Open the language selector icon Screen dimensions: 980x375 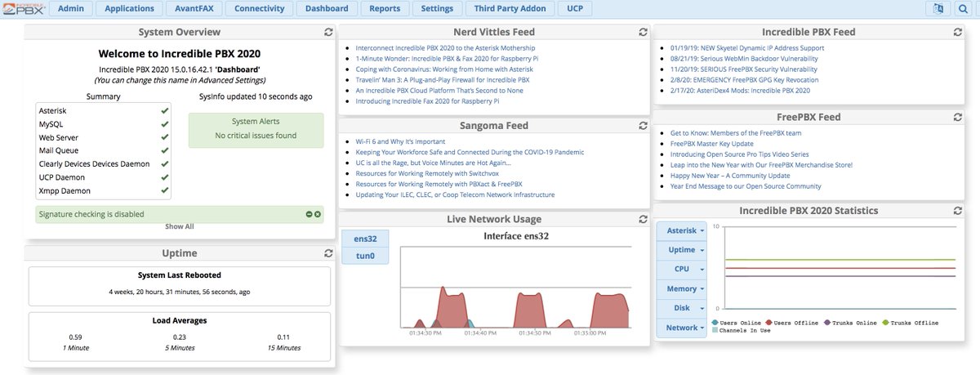pyautogui.click(x=937, y=9)
